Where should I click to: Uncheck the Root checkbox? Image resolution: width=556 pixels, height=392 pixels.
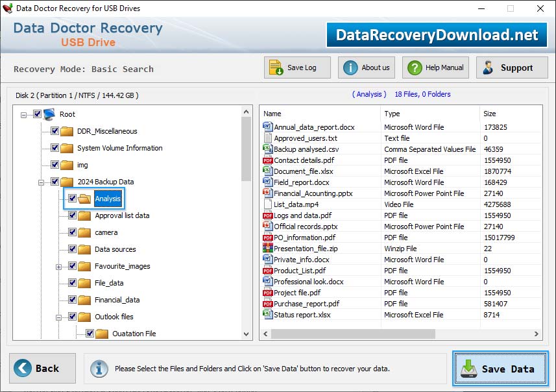click(37, 114)
